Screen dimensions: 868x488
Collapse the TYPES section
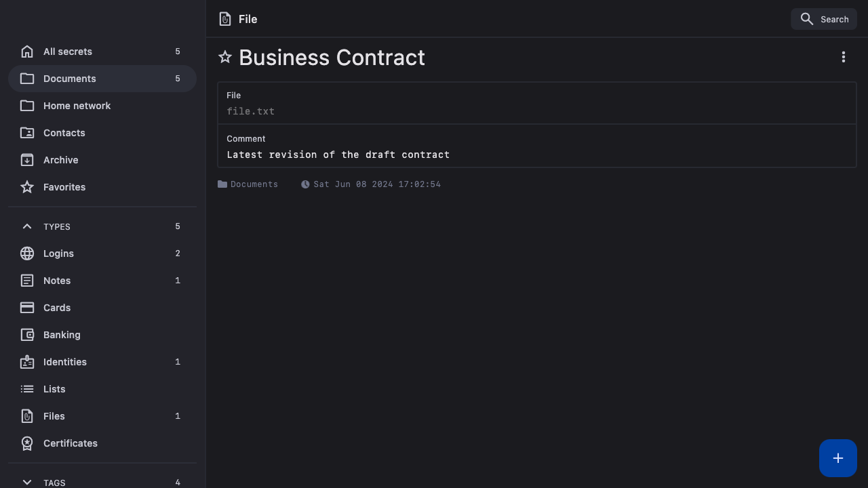(27, 226)
